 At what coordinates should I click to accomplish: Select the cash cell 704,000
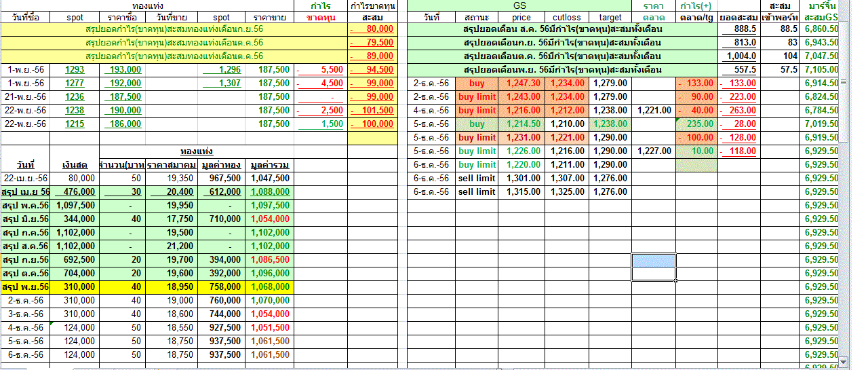[x=75, y=274]
